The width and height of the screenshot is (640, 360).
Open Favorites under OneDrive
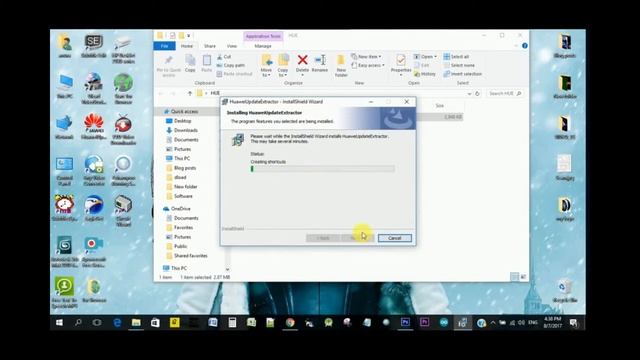click(184, 227)
